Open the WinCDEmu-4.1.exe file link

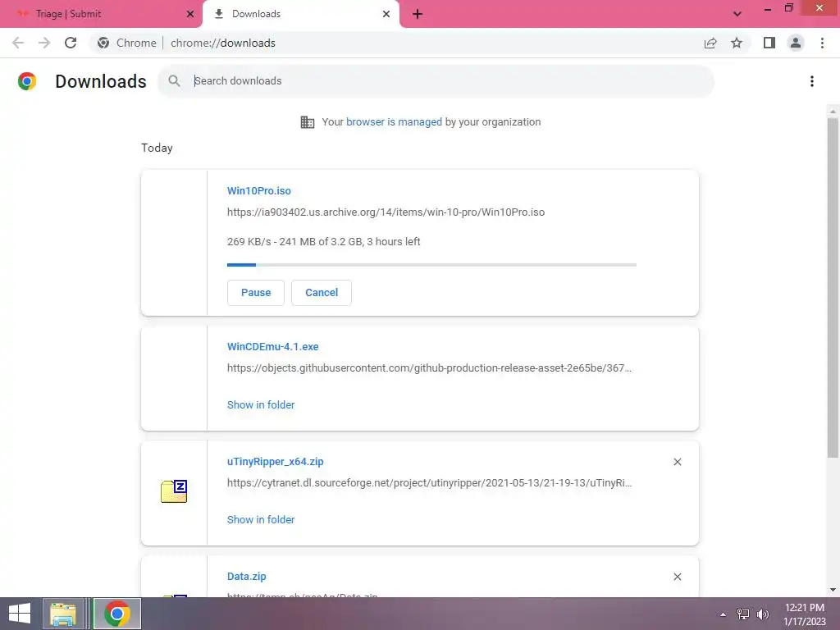pos(272,347)
